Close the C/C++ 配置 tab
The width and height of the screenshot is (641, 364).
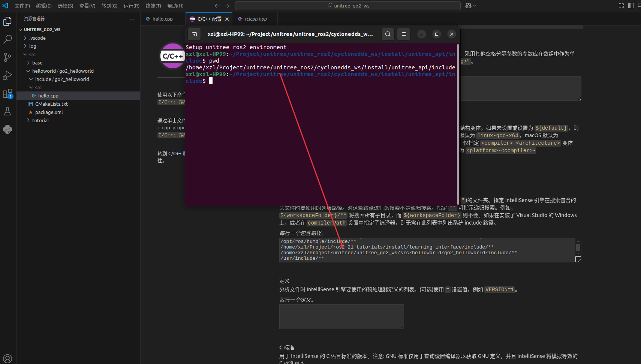(227, 19)
